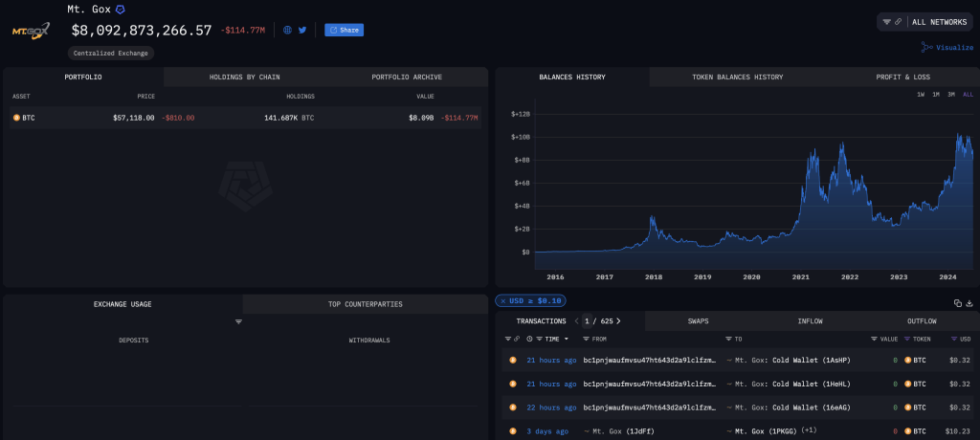Open the Swaps tab
This screenshot has width=980, height=440.
tap(698, 321)
